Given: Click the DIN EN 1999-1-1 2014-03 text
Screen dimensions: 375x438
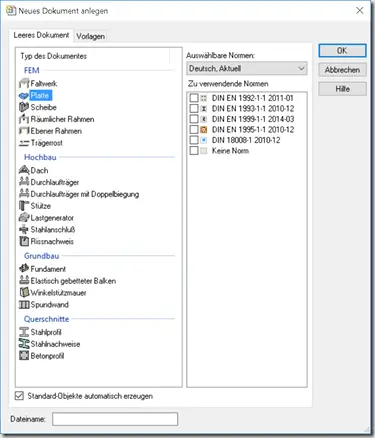Looking at the screenshot, I should point(253,119).
